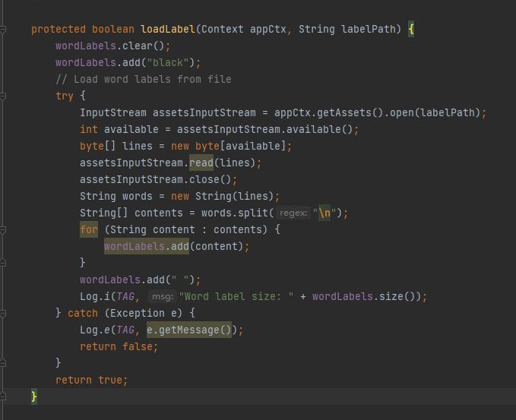Click the 'catch' keyword
The height and width of the screenshot is (420, 516).
coord(83,313)
